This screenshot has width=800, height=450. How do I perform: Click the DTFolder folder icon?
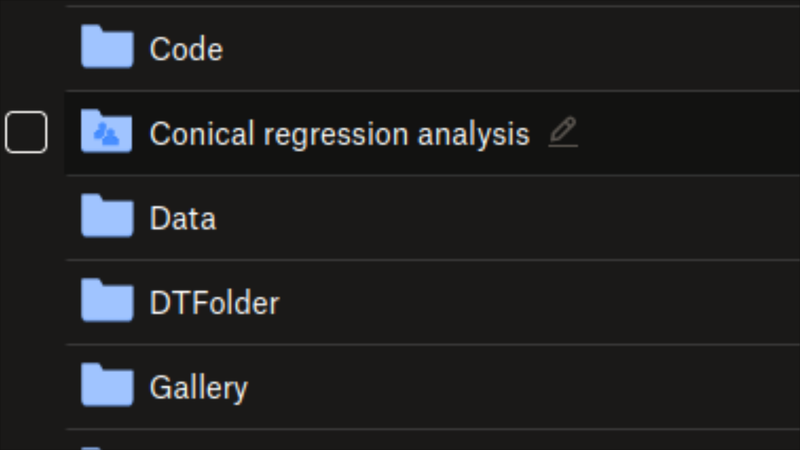[107, 302]
